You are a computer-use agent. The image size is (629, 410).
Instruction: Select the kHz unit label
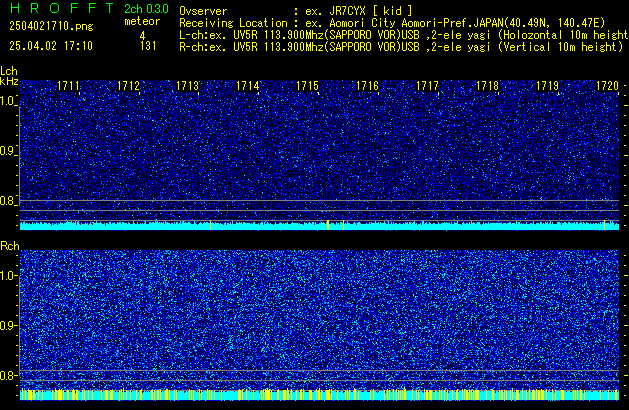pos(9,81)
